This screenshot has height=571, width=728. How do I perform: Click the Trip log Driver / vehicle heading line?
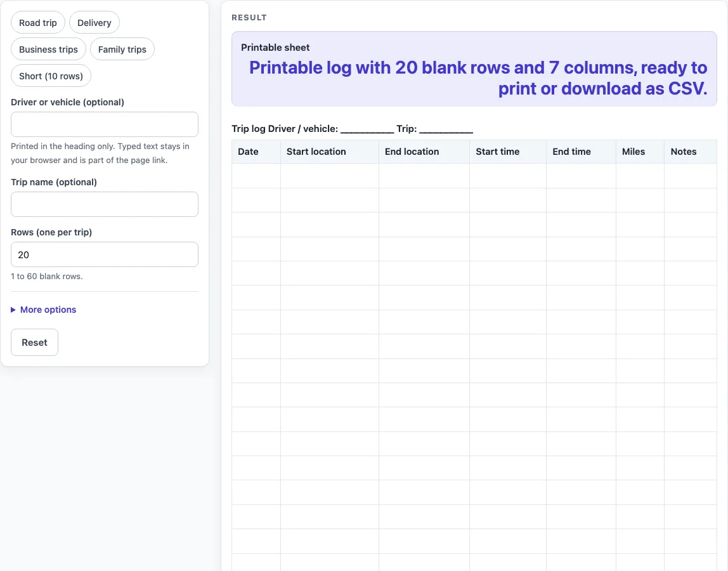coord(353,129)
